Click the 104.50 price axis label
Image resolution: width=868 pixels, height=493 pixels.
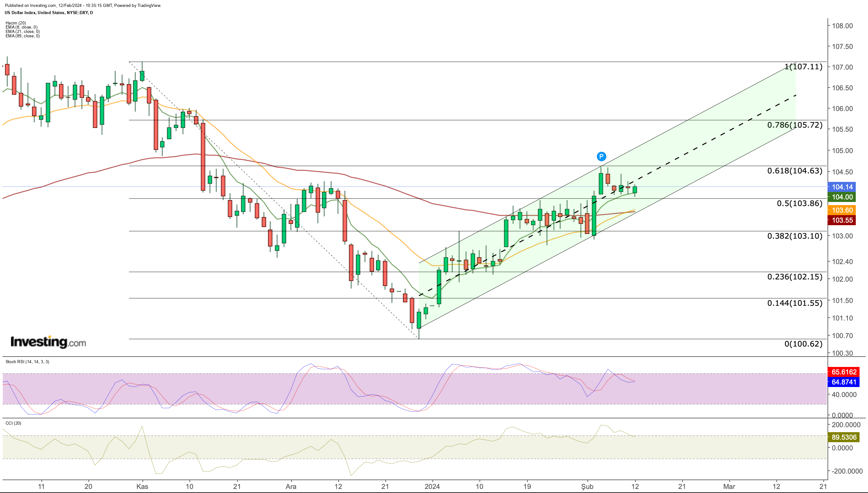(842, 172)
